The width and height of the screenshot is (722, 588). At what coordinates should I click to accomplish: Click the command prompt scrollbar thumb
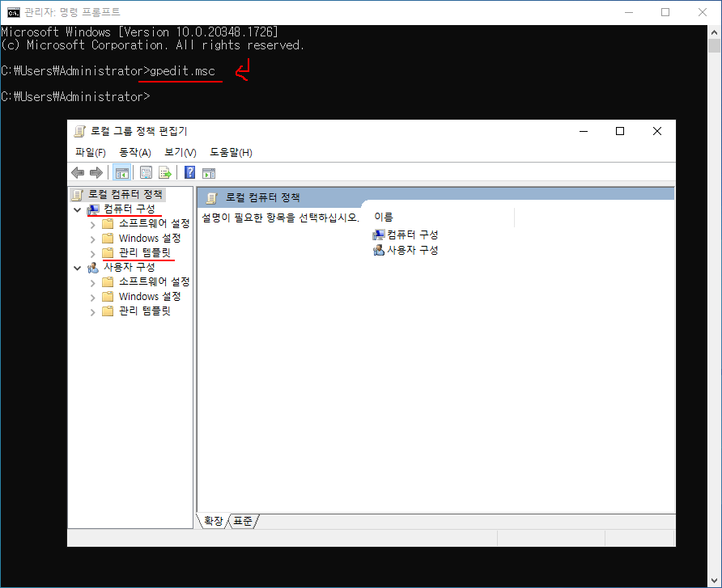point(714,45)
